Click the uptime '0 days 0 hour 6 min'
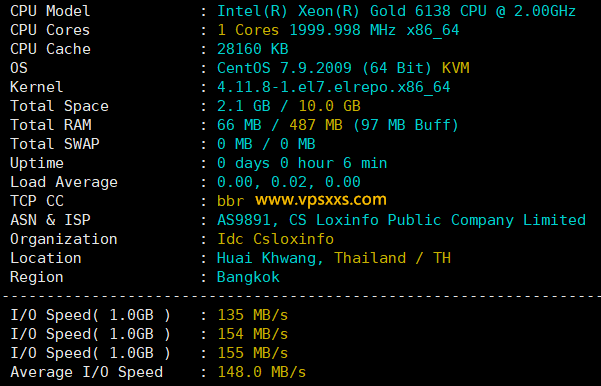Screen dimensions: 601x386 click(x=302, y=163)
